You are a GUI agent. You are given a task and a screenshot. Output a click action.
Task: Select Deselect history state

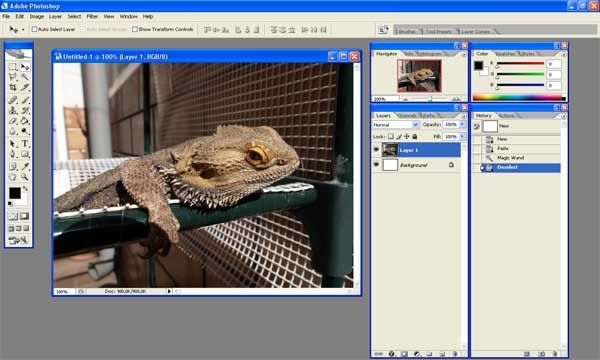517,167
